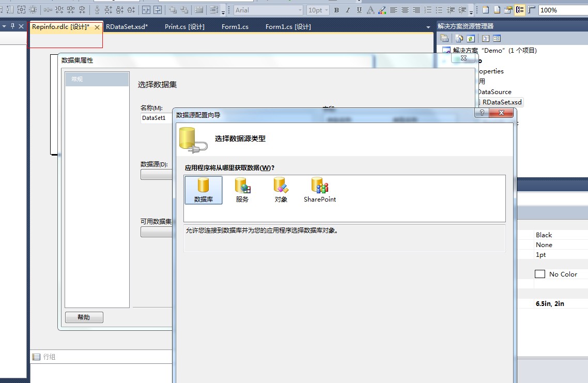Screen dimensions: 588x383
Task: Select the General page in dataset properties
Action: tap(97, 79)
